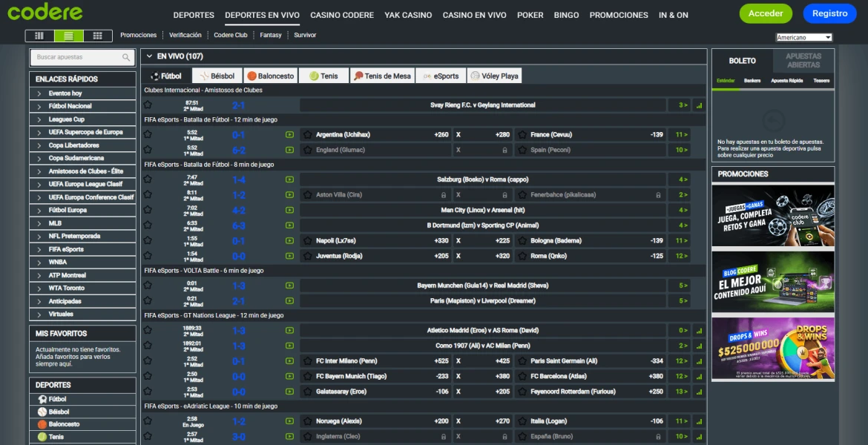Open the Americano odds format dropdown

(x=803, y=38)
